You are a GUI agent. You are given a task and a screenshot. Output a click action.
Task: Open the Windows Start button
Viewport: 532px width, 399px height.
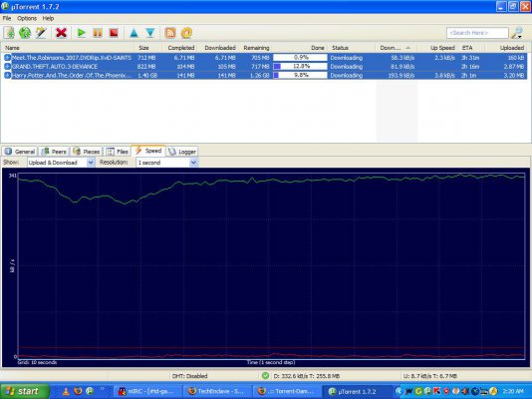tap(25, 391)
